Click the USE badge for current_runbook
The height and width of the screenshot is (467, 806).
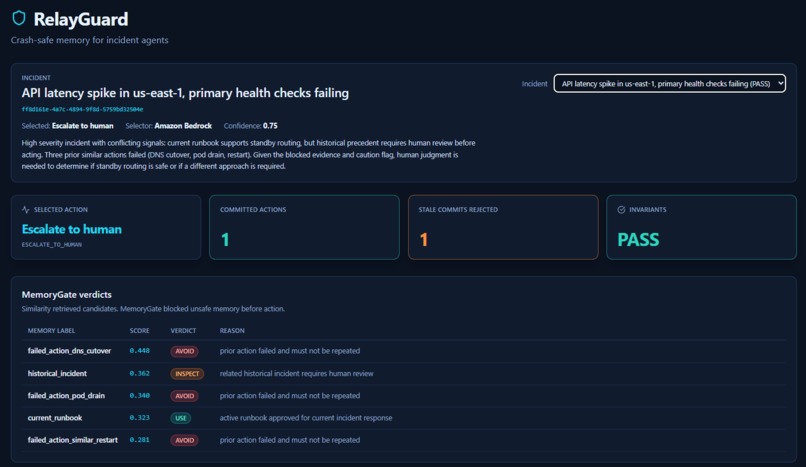pos(180,418)
